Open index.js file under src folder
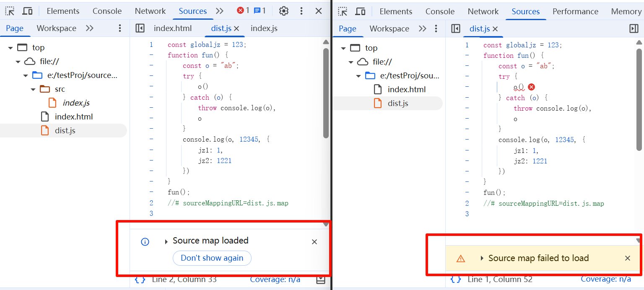 76,103
